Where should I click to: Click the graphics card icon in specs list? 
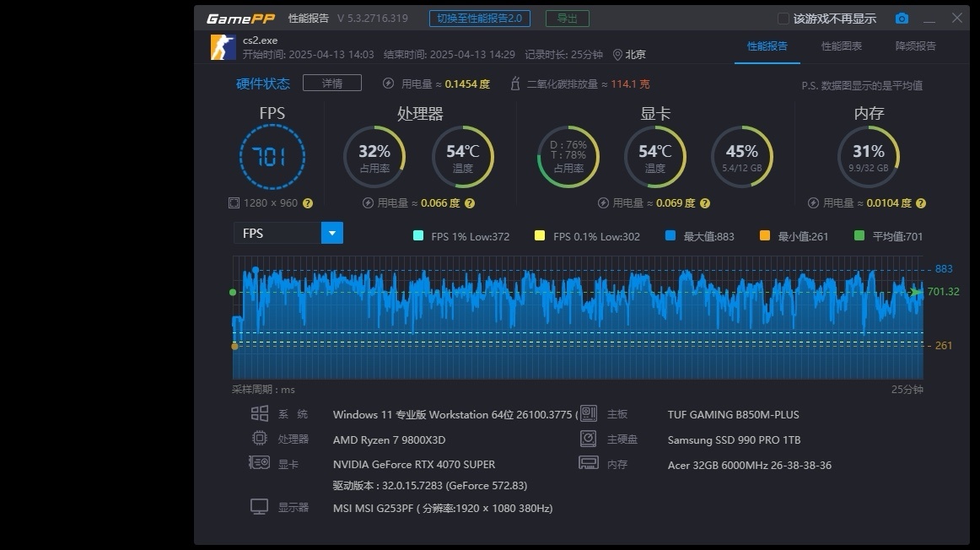(260, 463)
